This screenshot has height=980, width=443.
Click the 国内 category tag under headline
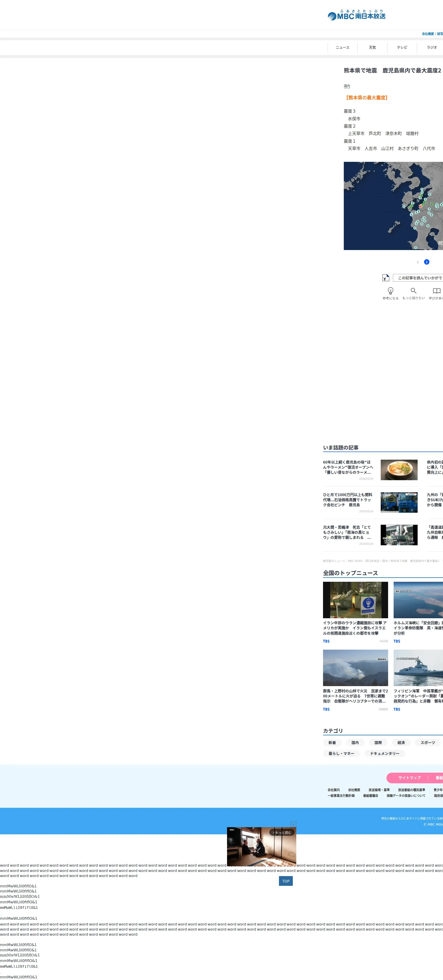coord(347,86)
